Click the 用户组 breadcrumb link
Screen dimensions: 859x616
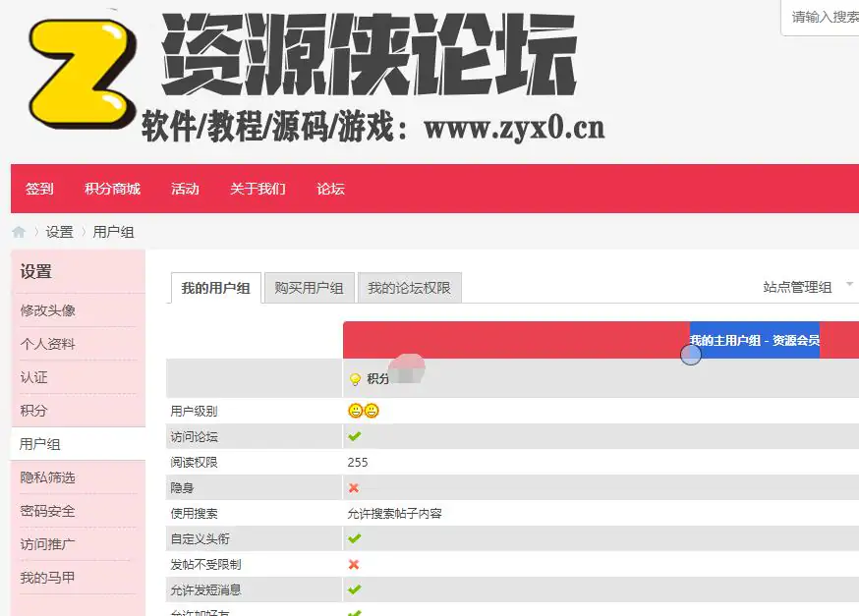click(x=113, y=232)
